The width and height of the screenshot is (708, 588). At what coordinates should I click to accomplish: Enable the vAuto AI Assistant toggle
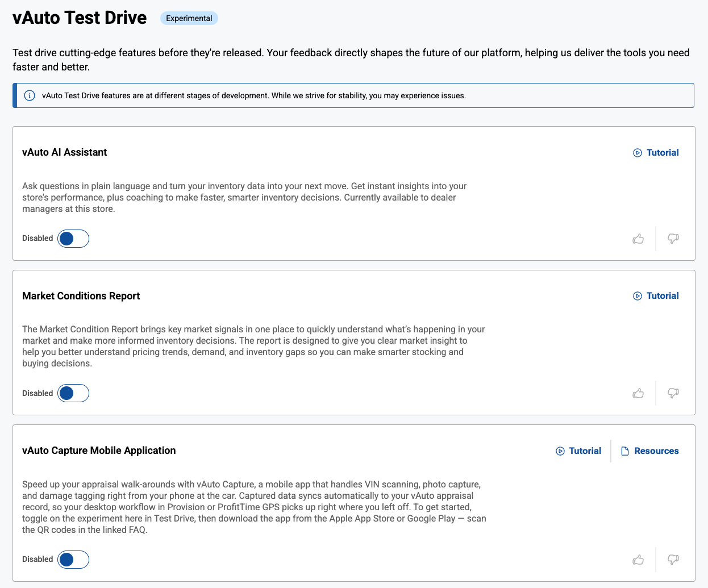[73, 239]
